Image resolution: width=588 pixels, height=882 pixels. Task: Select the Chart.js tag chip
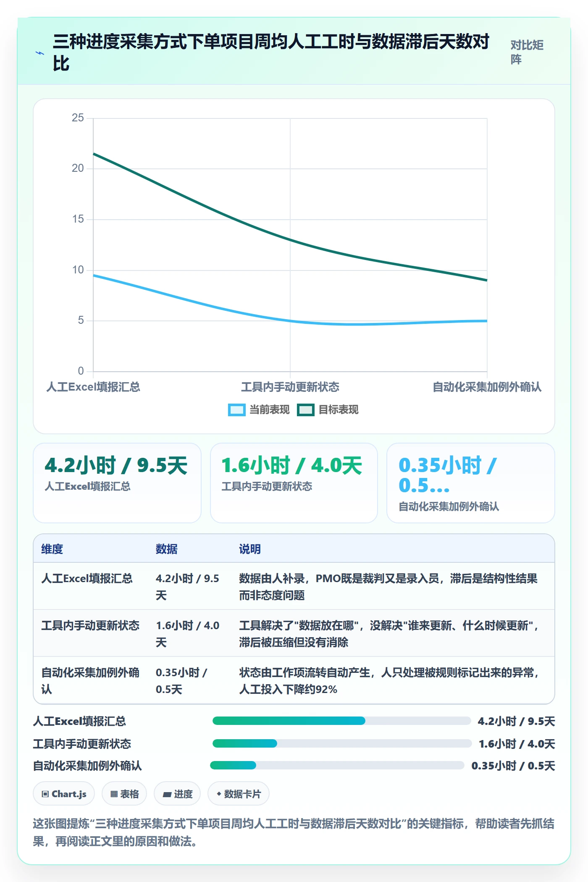coord(64,794)
